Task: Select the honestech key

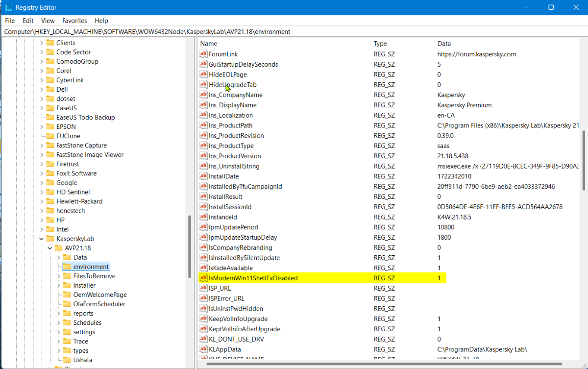Action: click(x=71, y=211)
